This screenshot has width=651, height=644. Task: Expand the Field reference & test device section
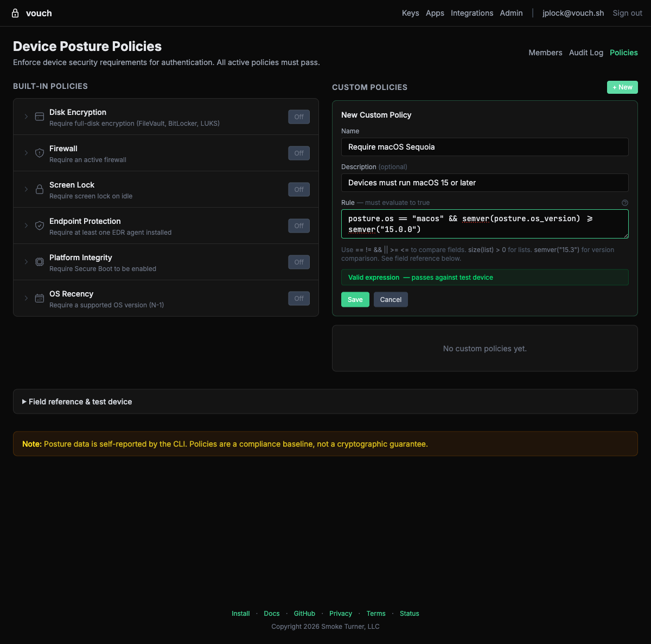[79, 401]
